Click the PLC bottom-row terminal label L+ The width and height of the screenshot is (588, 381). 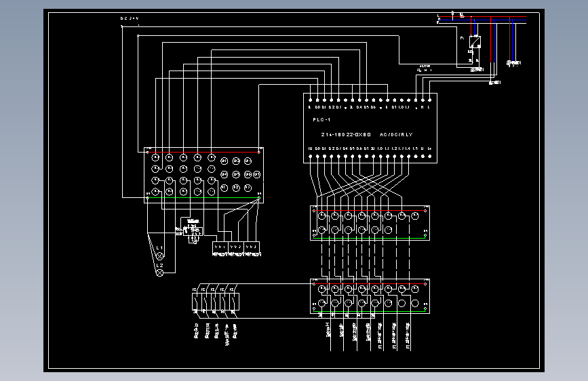click(430, 148)
